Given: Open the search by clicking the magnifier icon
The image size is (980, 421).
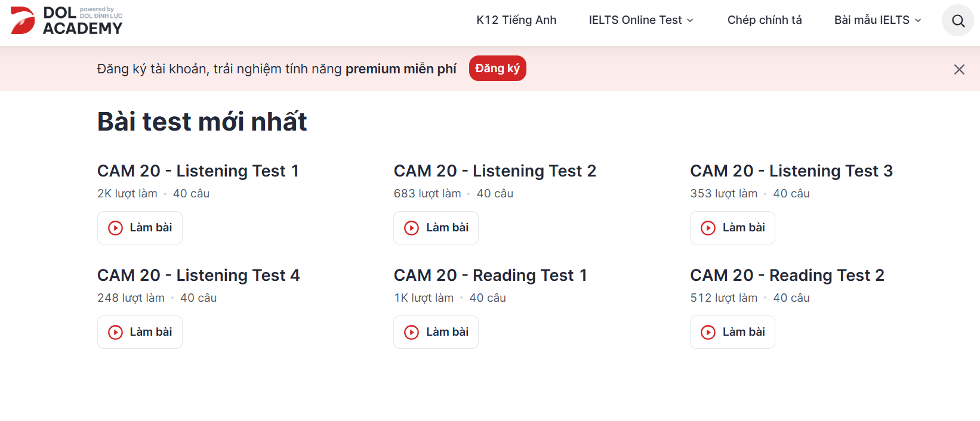Looking at the screenshot, I should click(957, 20).
